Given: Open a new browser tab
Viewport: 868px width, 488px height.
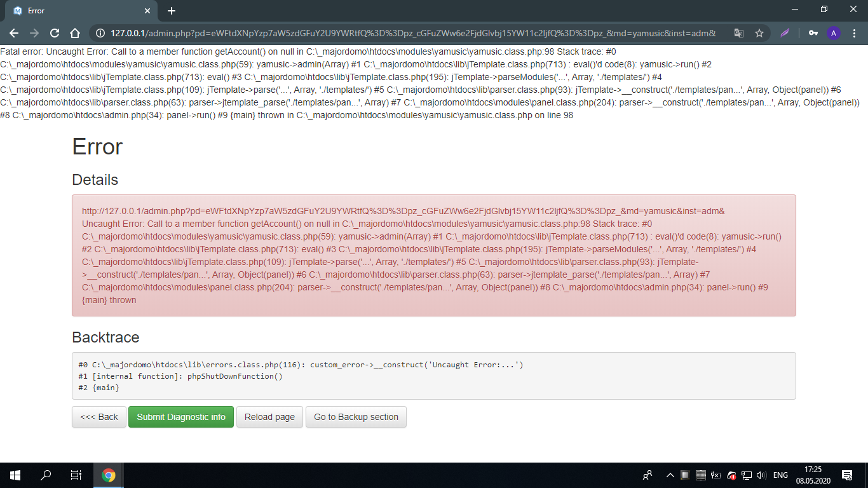Looking at the screenshot, I should tap(172, 11).
